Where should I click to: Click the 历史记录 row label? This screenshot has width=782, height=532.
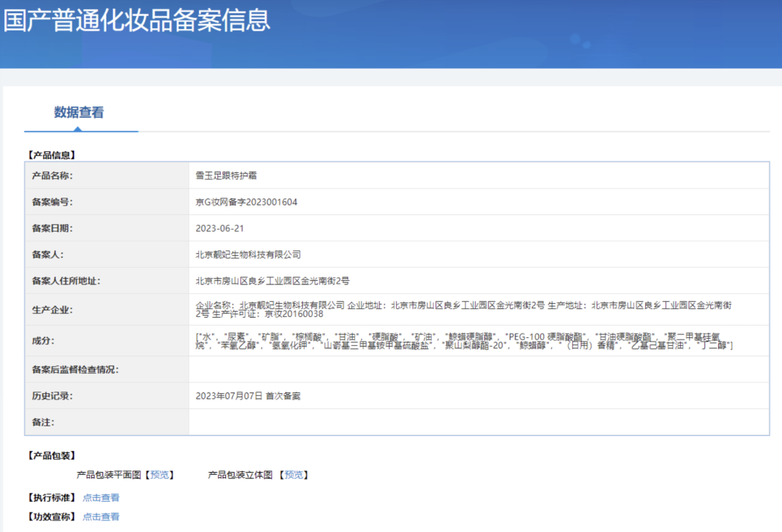click(x=52, y=396)
